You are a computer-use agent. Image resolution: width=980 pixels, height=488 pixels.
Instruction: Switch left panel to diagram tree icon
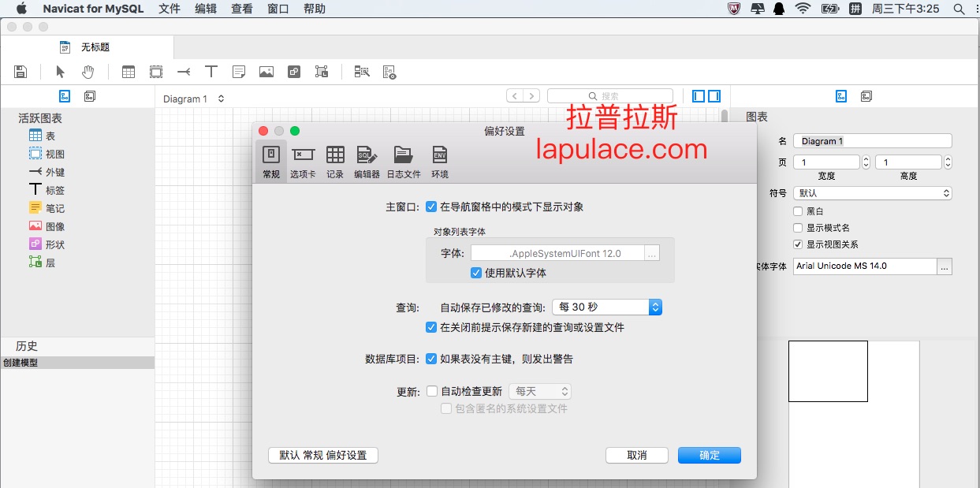click(x=65, y=96)
